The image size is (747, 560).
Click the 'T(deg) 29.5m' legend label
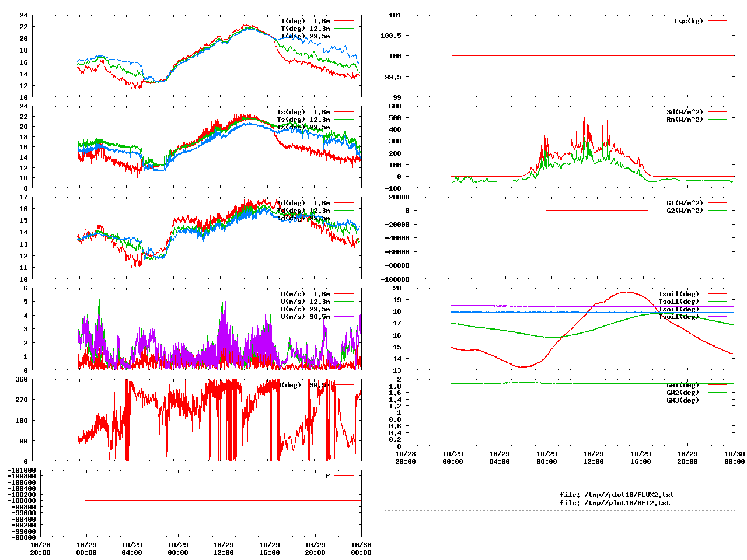coord(305,36)
